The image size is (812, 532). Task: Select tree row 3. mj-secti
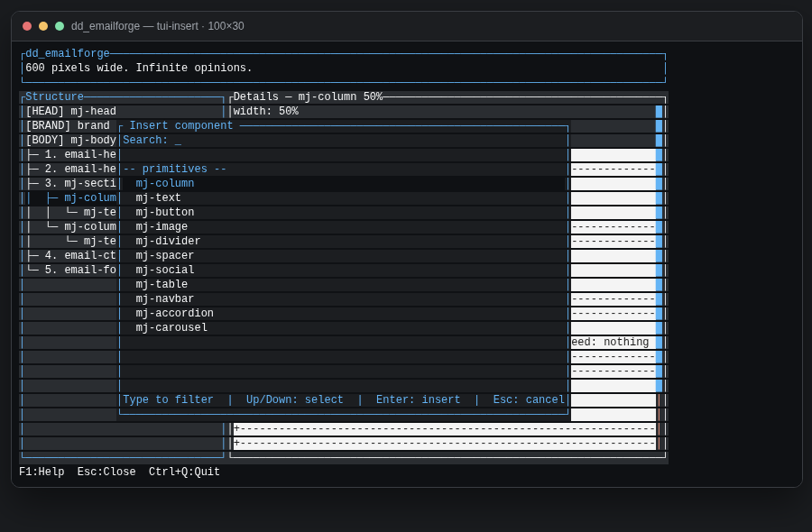72,183
